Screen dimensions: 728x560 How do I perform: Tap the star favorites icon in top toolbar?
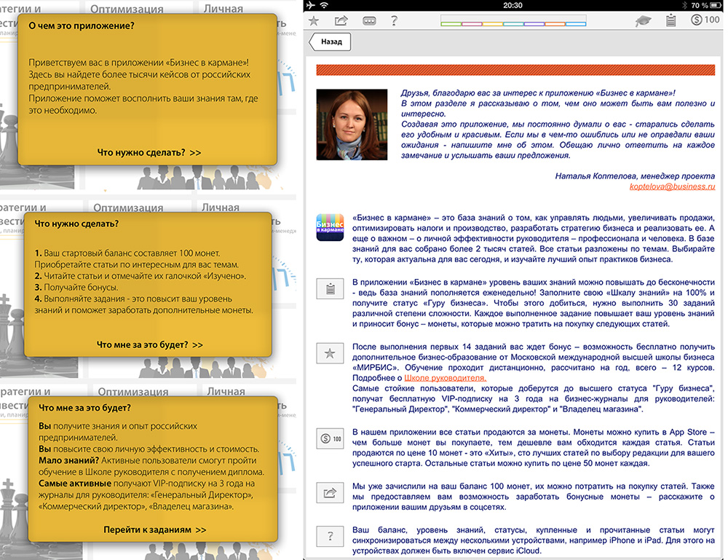coord(314,21)
